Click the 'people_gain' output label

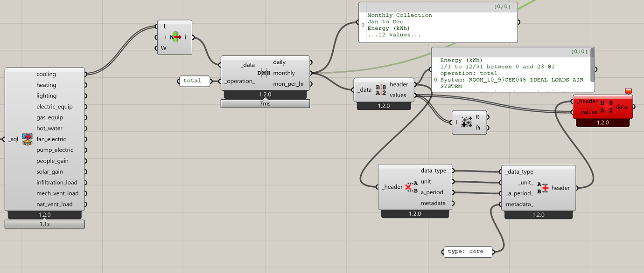[52, 161]
